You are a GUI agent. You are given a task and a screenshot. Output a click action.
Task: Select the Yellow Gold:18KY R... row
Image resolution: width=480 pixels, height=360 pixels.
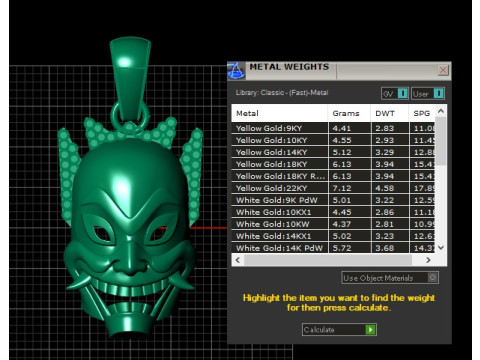pos(333,176)
